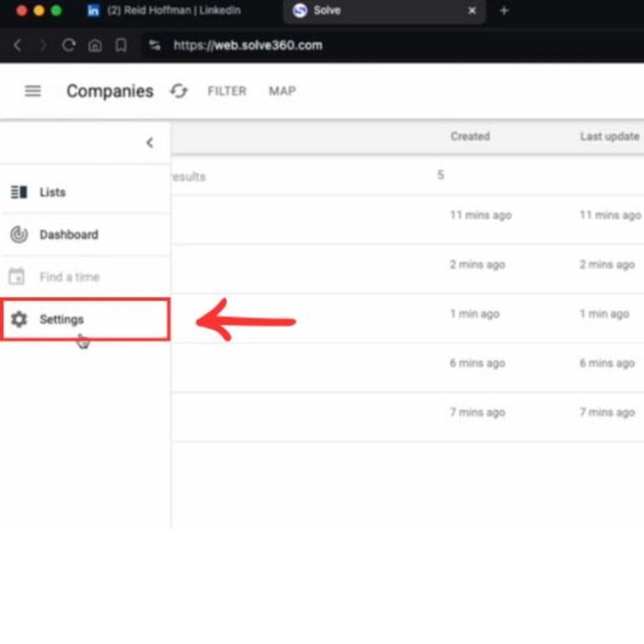644x644 pixels.
Task: Open site settings icon in address bar
Action: click(155, 45)
